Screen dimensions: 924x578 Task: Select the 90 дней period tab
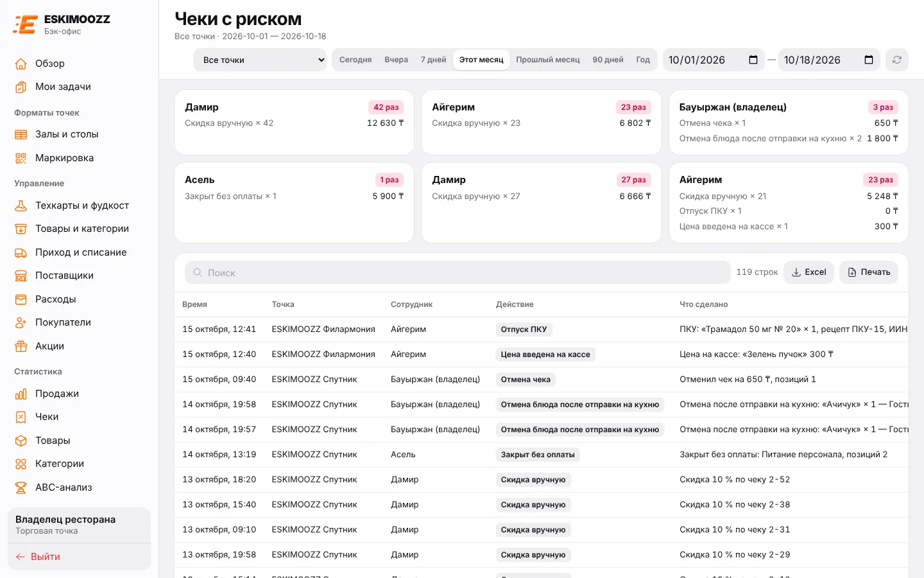coord(608,60)
